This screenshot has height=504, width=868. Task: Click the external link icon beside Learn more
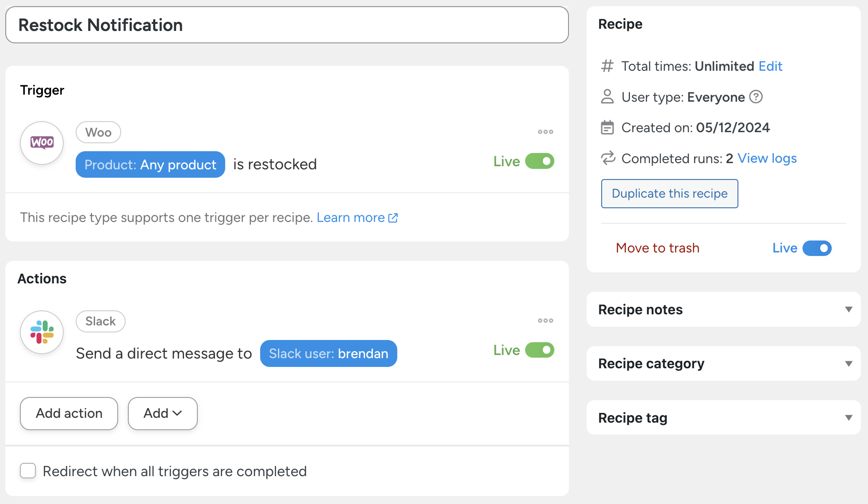pos(393,218)
